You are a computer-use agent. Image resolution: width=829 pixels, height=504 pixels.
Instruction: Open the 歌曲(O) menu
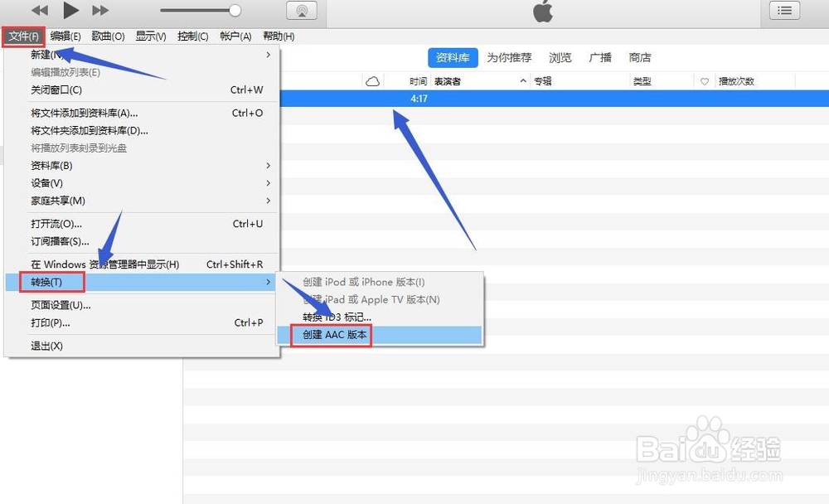[x=108, y=36]
